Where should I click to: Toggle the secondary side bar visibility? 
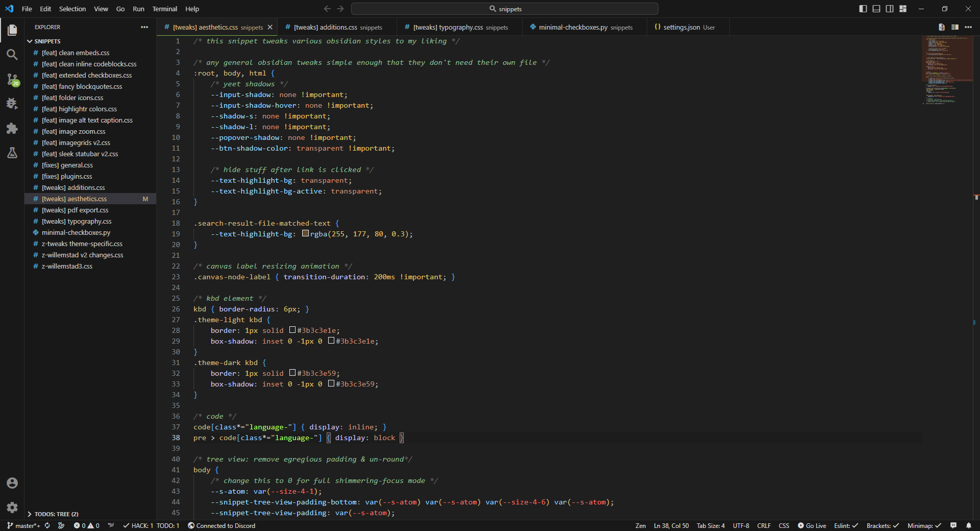pyautogui.click(x=890, y=9)
